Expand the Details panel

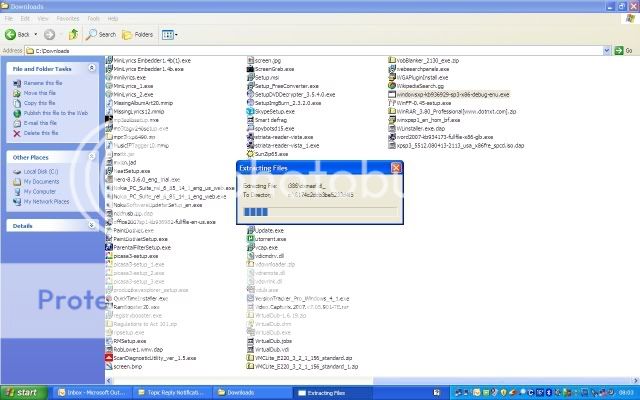click(x=93, y=226)
